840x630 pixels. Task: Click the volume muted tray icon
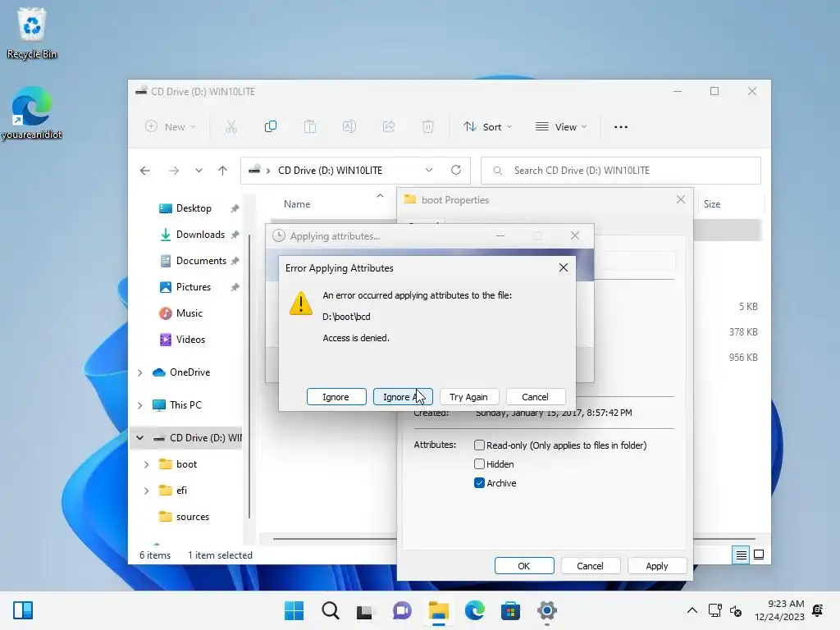tap(736, 610)
